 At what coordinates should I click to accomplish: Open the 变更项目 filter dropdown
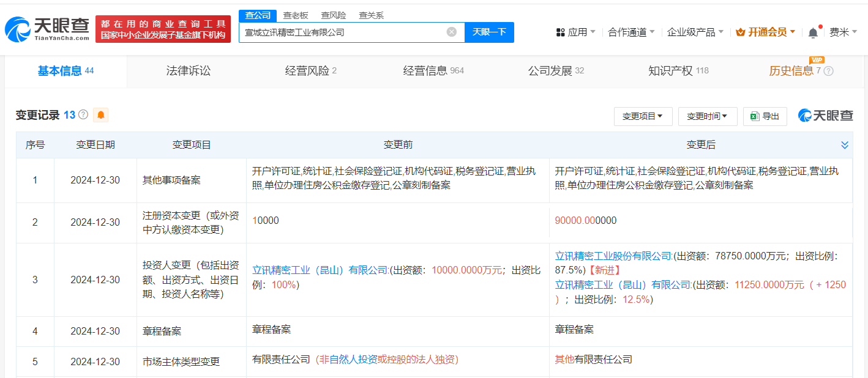(643, 116)
